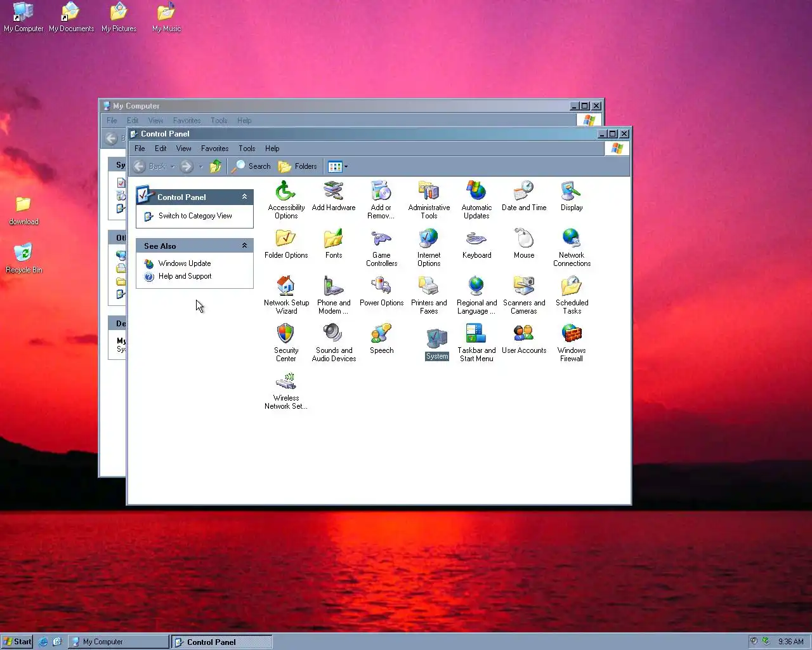Viewport: 812px width, 650px height.
Task: Open Network Connections
Action: pos(572,248)
